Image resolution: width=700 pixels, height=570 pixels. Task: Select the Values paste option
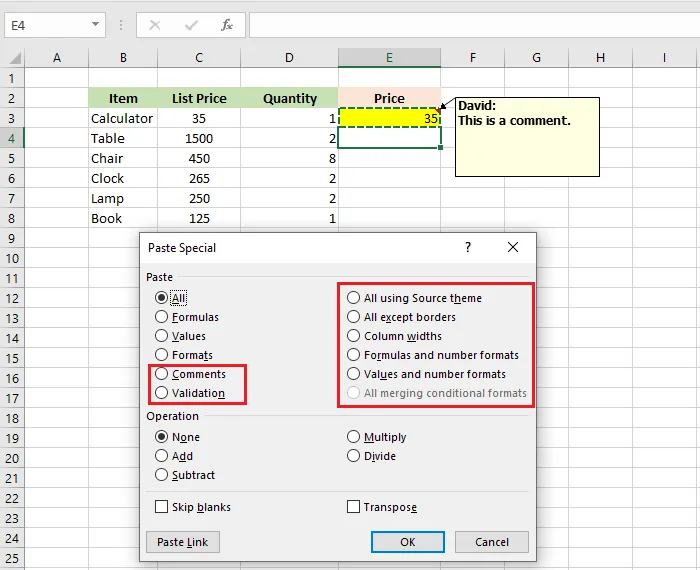pos(180,336)
